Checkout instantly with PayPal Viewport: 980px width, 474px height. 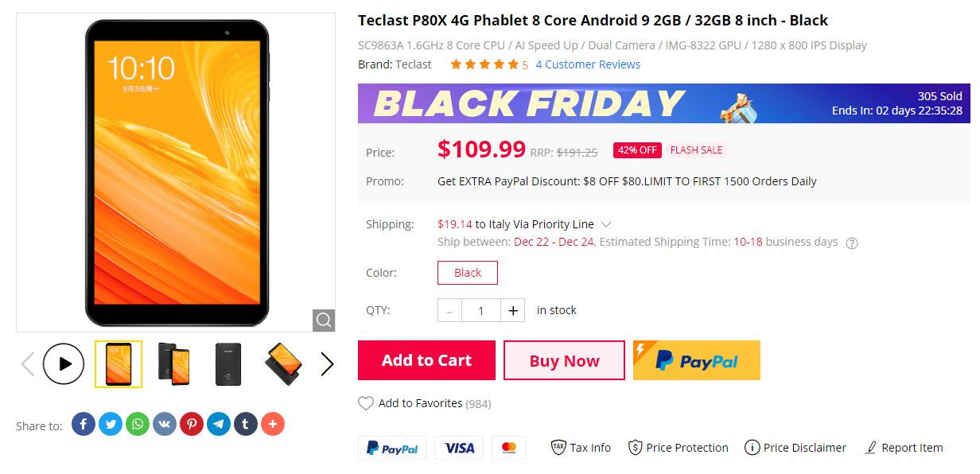click(696, 360)
